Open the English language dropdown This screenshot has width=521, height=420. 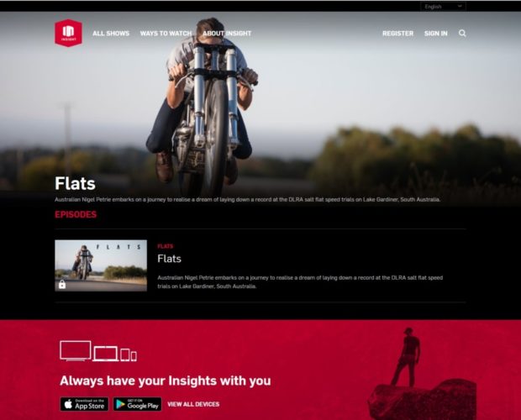(x=443, y=7)
